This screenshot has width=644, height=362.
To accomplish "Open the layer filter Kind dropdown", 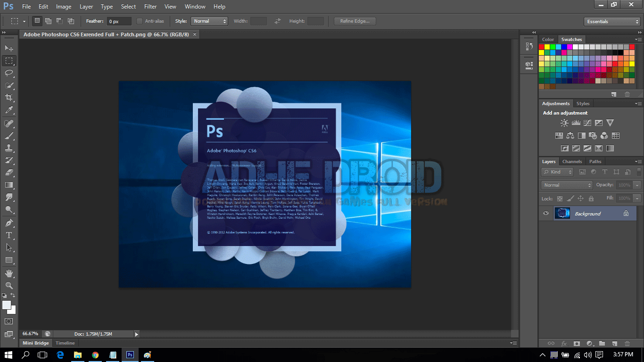I will pos(557,172).
